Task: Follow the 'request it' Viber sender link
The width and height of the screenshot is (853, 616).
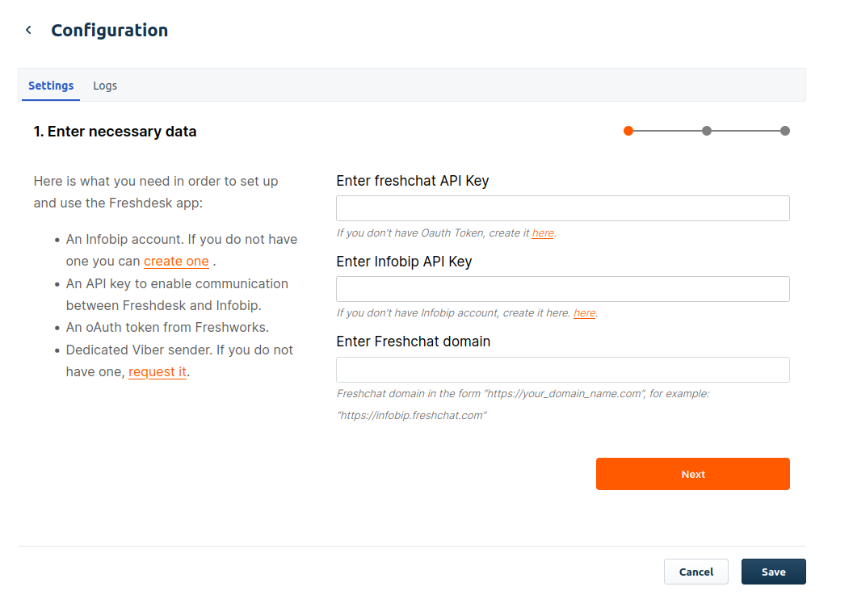Action: [158, 372]
